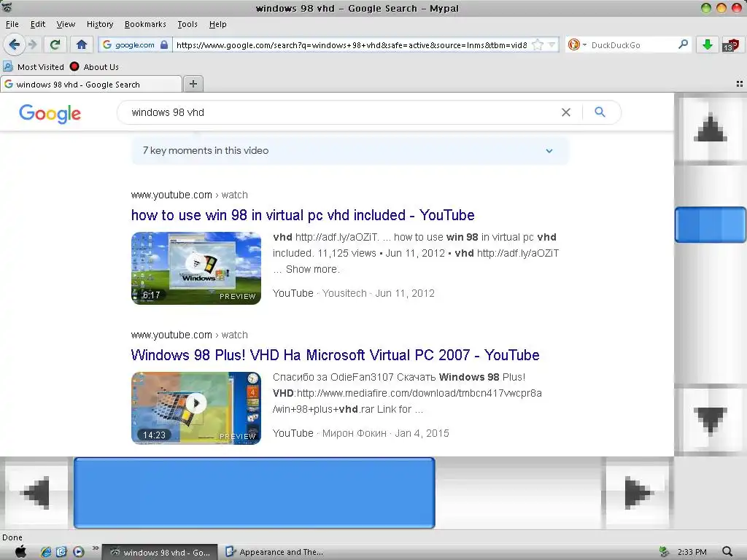Select the windows 98 vhd Google Search tab
The image size is (747, 560).
90,85
